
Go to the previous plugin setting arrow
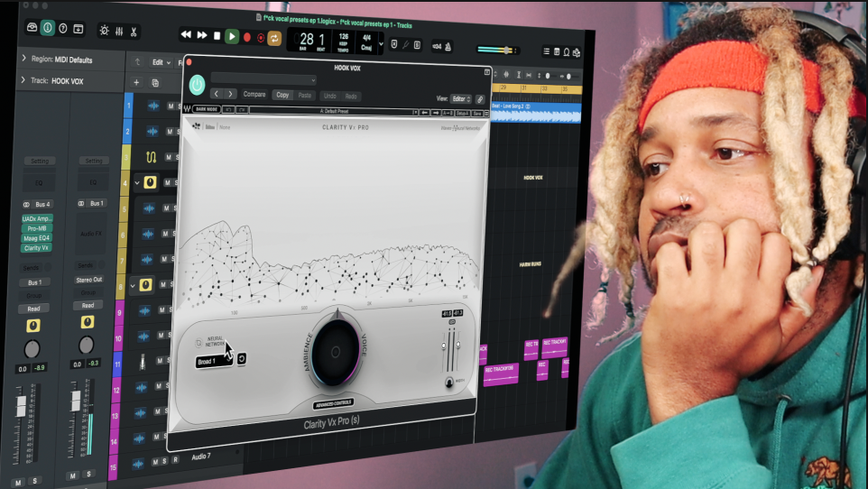click(x=217, y=94)
